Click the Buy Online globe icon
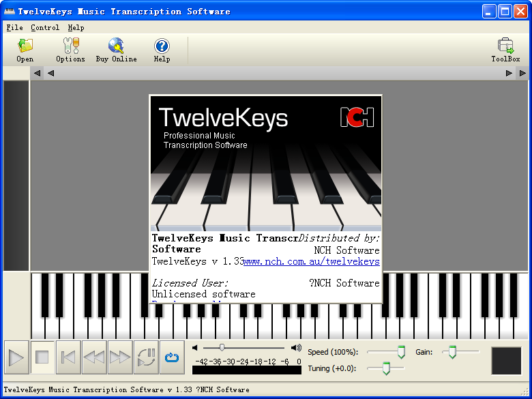The width and height of the screenshot is (532, 399). (x=117, y=50)
